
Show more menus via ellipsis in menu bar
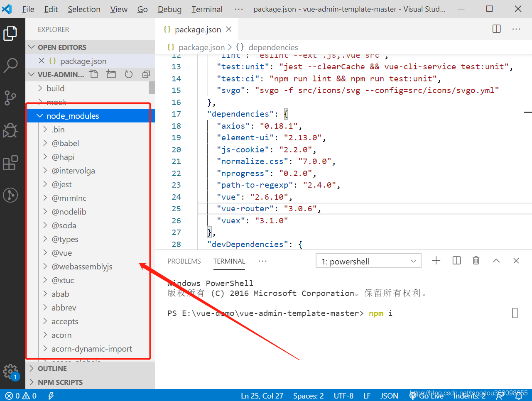[239, 9]
